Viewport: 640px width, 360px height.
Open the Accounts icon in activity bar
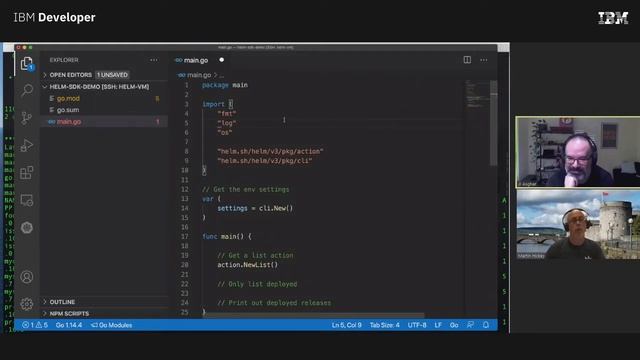pyautogui.click(x=27, y=277)
